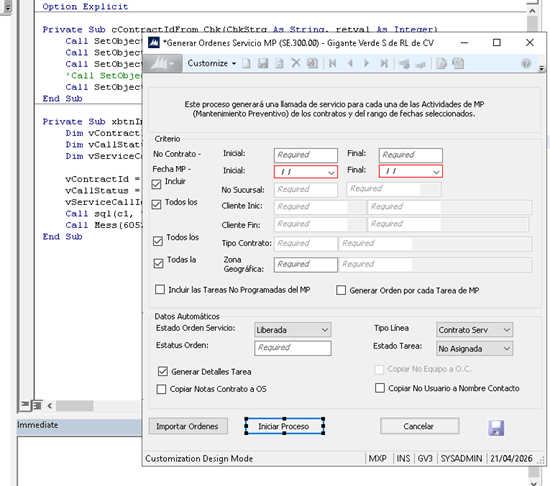Viewport: 550px width, 486px height.
Task: Click the Immediate window title bar
Action: (79, 425)
